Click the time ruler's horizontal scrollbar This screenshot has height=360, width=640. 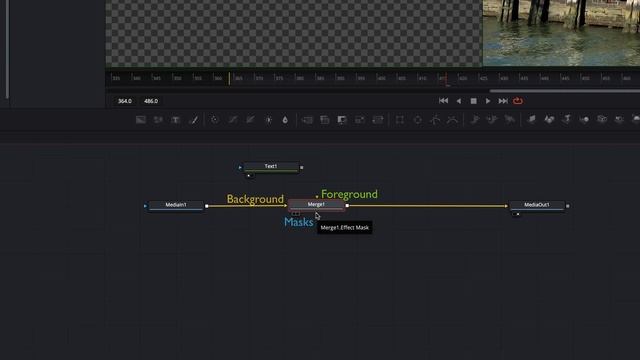pos(565,91)
